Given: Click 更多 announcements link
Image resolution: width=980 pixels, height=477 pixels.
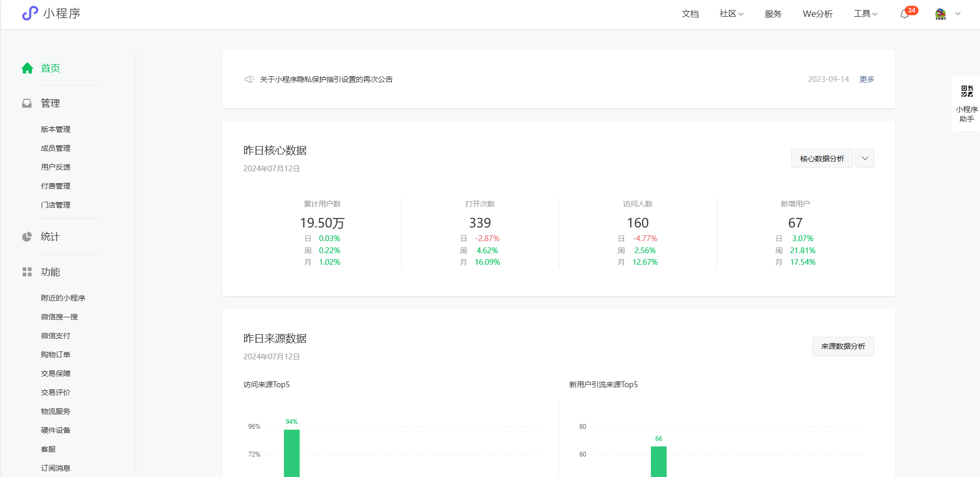Looking at the screenshot, I should (x=867, y=79).
